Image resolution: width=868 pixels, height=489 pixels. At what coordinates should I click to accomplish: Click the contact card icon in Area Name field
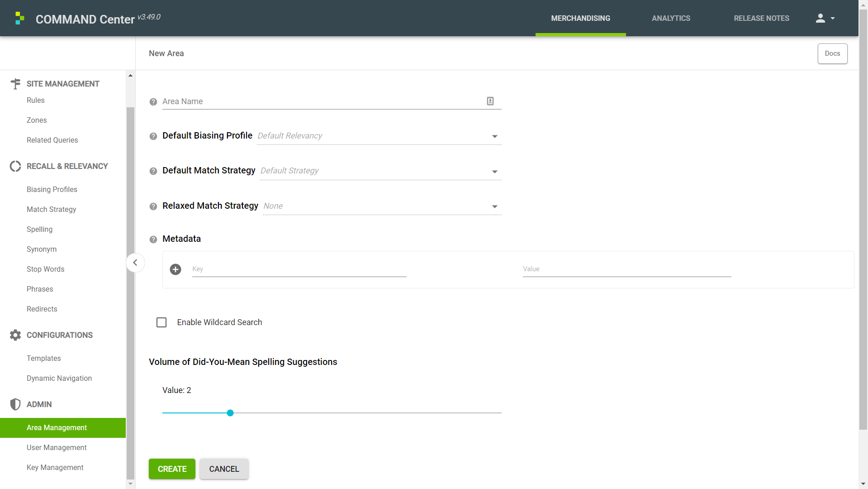click(x=490, y=101)
